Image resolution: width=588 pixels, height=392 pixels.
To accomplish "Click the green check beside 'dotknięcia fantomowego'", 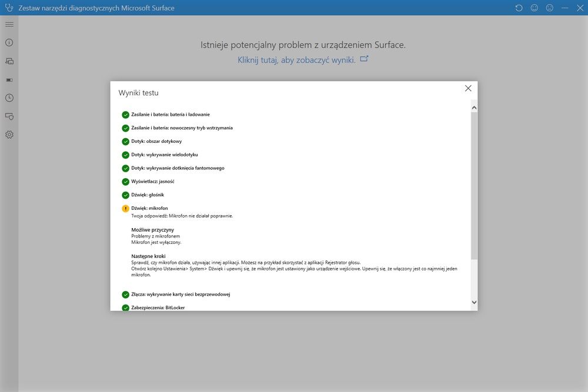I will 126,169.
